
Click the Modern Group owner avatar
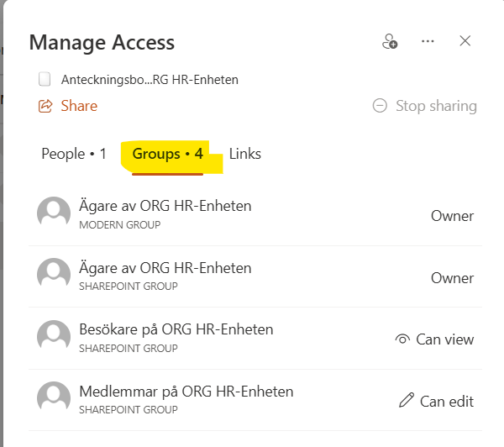pyautogui.click(x=54, y=213)
